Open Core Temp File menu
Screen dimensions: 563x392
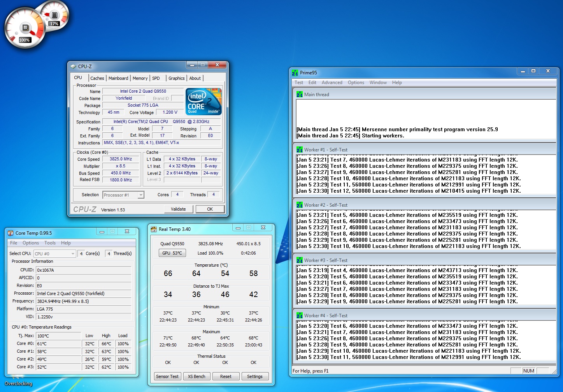(x=14, y=243)
